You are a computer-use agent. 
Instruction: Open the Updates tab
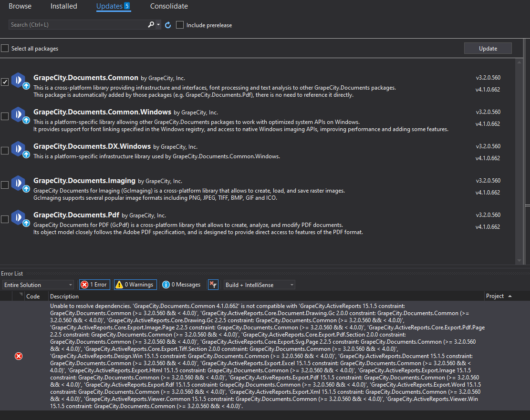(113, 6)
